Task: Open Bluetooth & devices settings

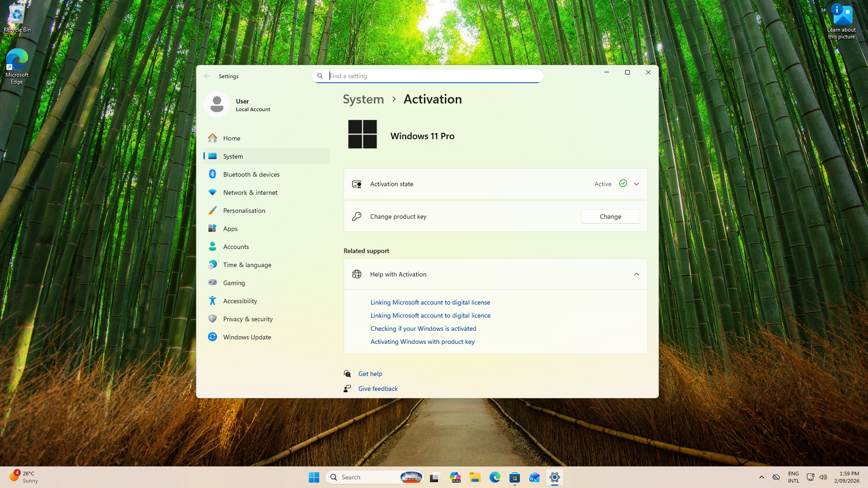Action: click(x=266, y=175)
